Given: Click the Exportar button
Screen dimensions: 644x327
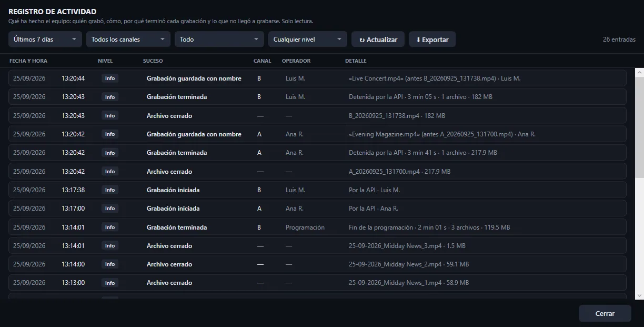Looking at the screenshot, I should (432, 39).
